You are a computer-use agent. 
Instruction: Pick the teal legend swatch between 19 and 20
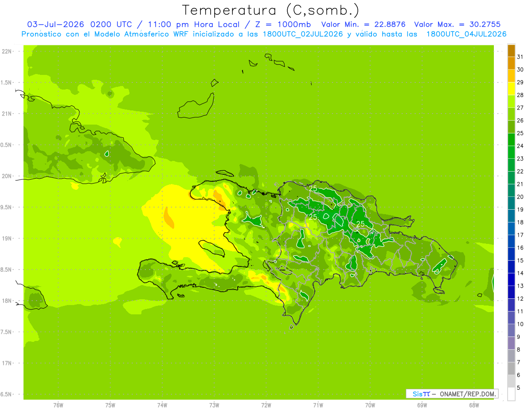(511, 203)
